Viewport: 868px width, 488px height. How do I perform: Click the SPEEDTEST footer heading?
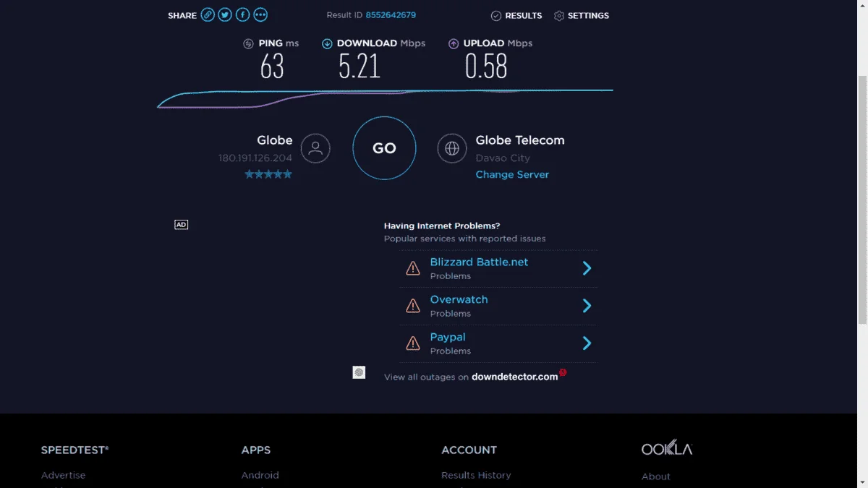point(75,450)
